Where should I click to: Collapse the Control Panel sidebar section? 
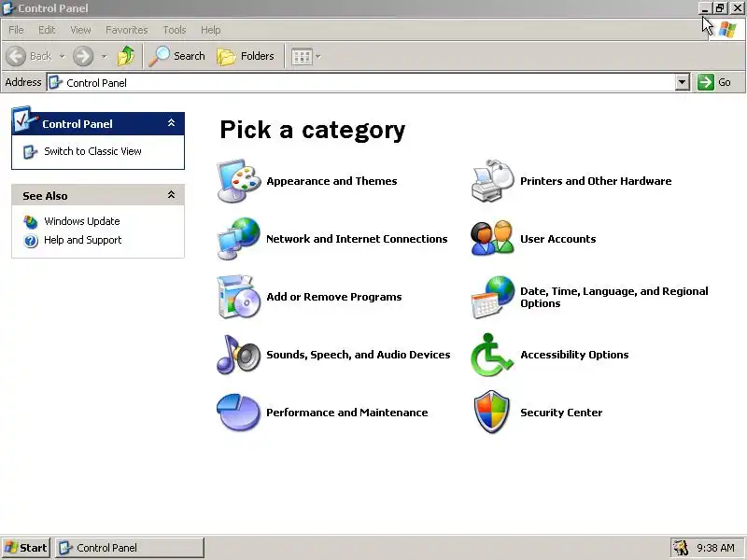coord(172,123)
